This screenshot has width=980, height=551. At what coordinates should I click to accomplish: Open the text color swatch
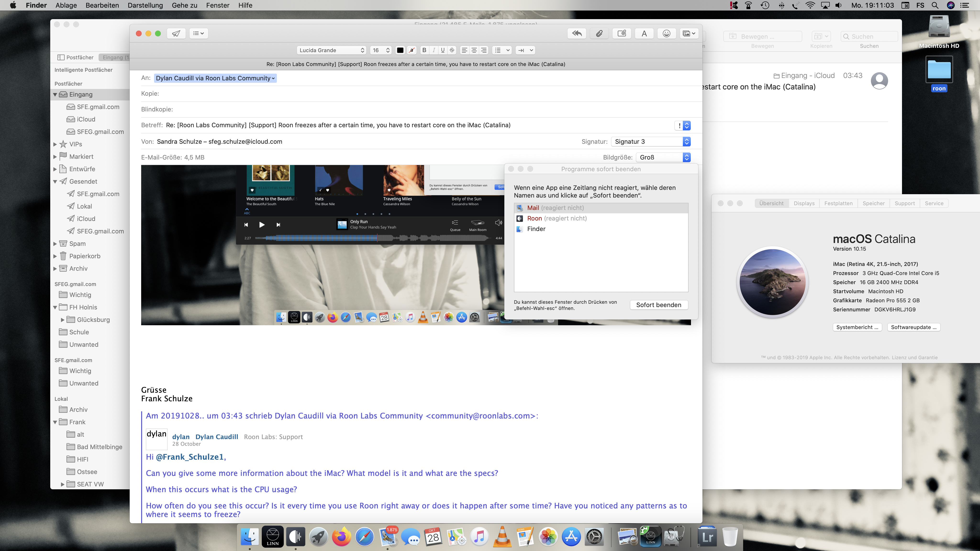click(400, 50)
